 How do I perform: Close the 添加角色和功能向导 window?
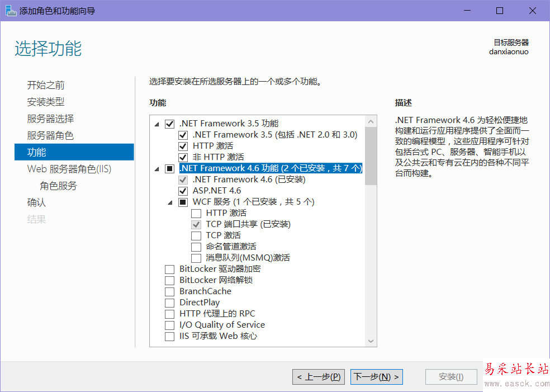click(x=533, y=11)
